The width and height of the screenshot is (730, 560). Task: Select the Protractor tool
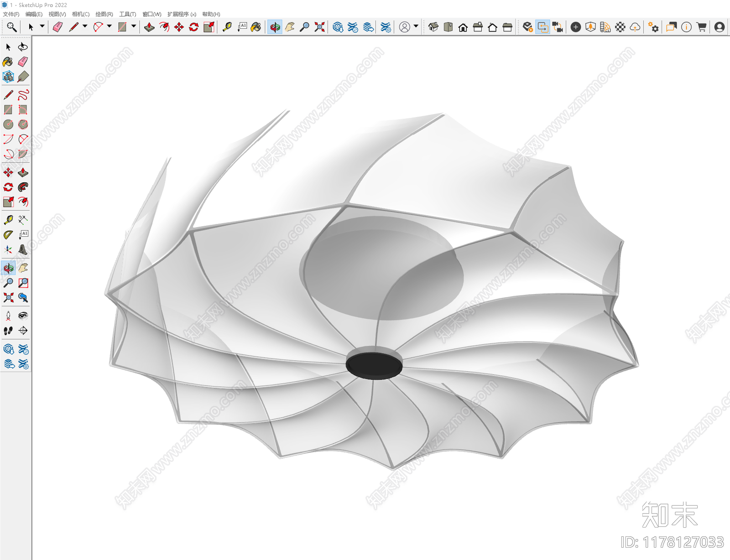(x=8, y=235)
